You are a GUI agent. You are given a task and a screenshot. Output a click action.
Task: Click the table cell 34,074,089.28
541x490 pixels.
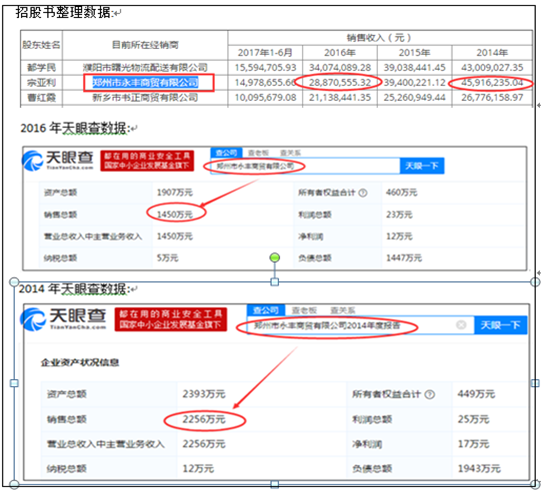340,67
